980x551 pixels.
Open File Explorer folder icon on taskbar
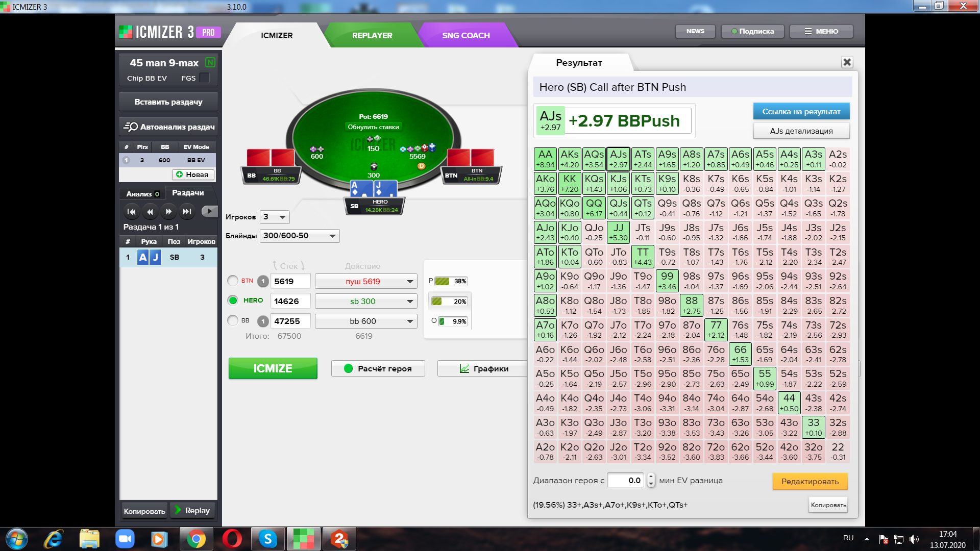tap(89, 539)
